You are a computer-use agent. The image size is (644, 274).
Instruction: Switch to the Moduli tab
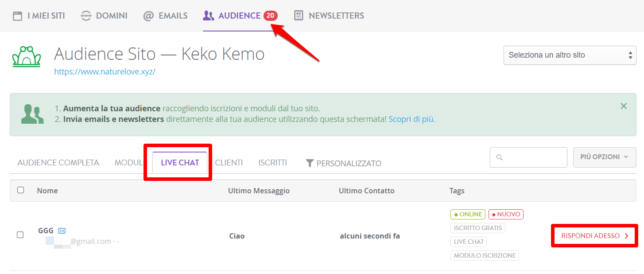coord(128,163)
